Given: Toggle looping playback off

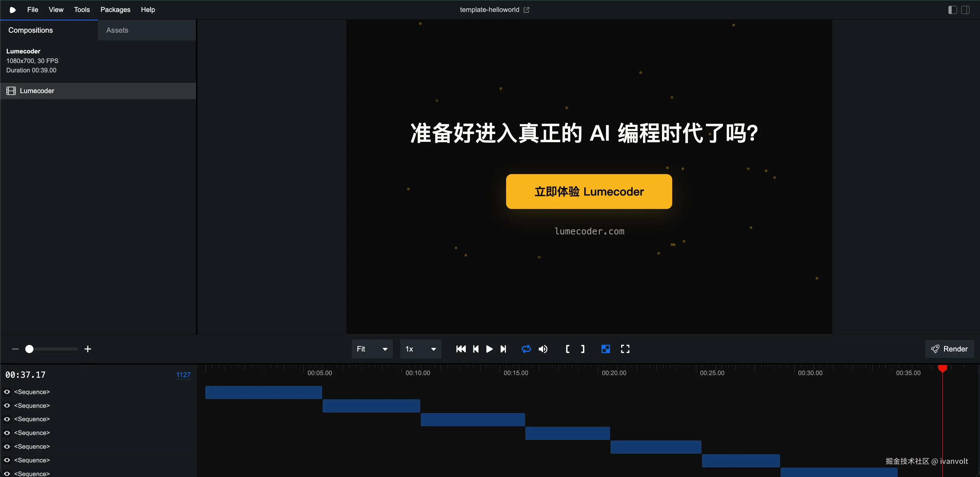Looking at the screenshot, I should [x=526, y=349].
